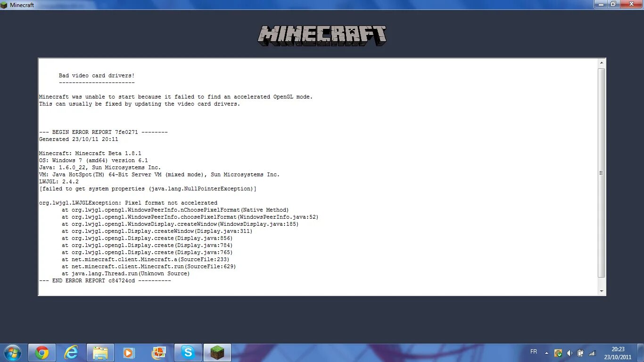This screenshot has height=362, width=644.
Task: Click the 'Display.java:765' stack line
Action: point(147,252)
